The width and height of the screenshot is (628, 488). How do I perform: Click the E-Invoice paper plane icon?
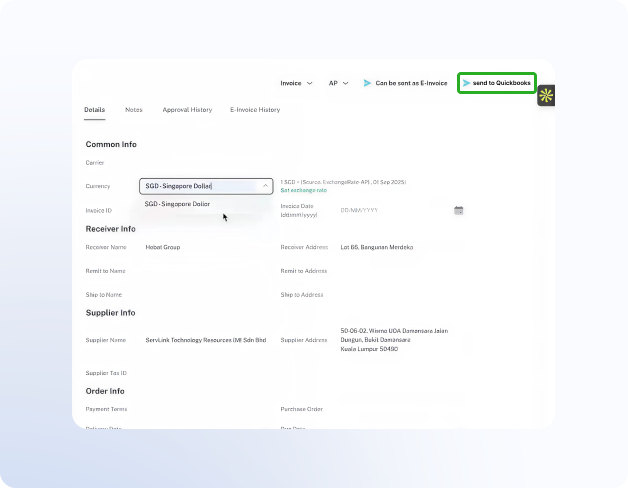[x=367, y=83]
